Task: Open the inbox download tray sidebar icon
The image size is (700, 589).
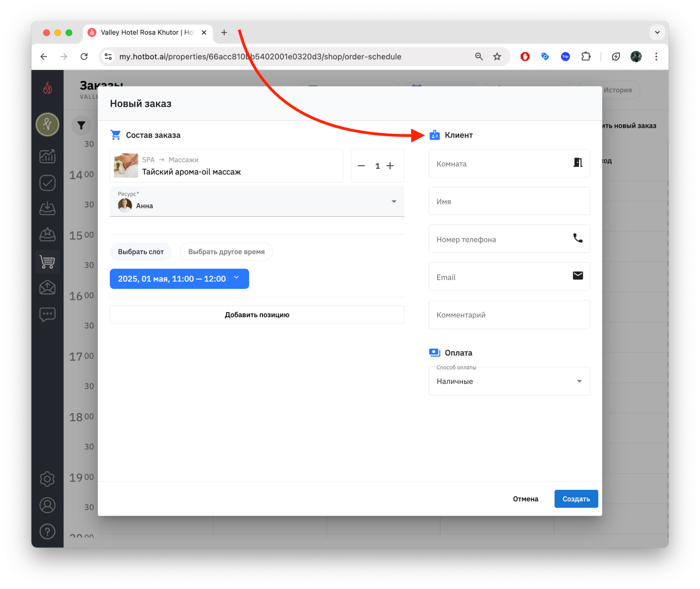Action: (x=47, y=208)
